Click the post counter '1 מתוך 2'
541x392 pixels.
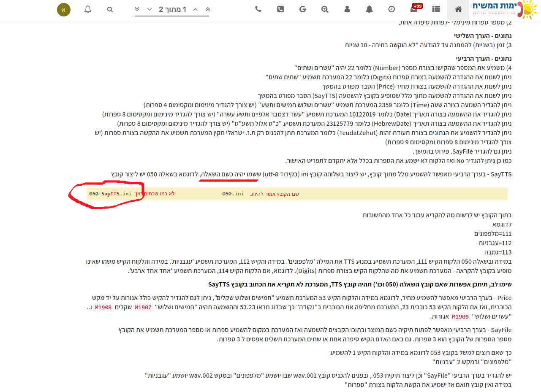[x=172, y=9]
